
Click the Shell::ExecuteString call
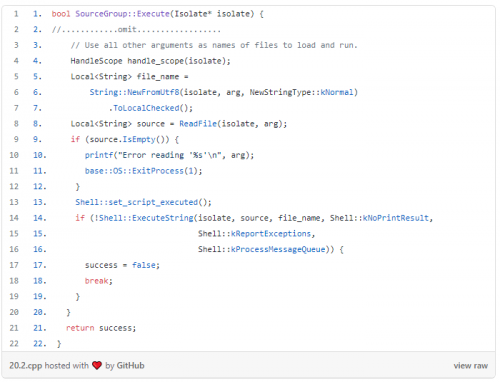(146, 218)
